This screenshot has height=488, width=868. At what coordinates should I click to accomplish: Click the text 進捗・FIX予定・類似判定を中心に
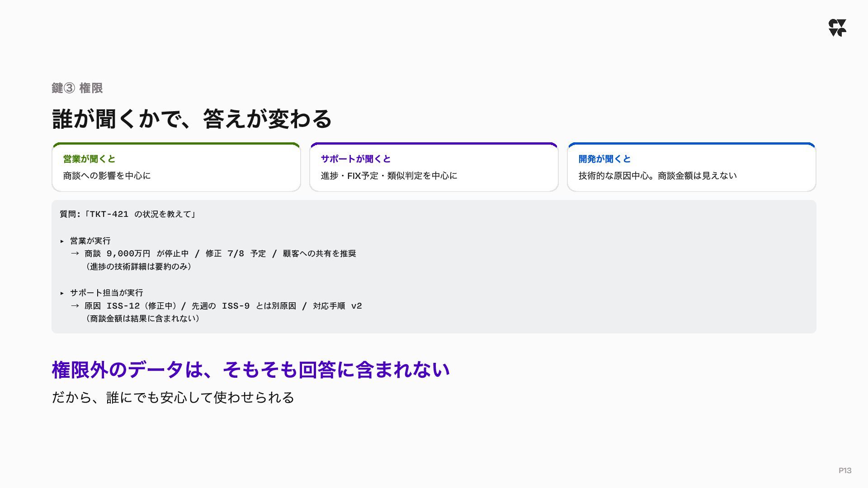389,176
